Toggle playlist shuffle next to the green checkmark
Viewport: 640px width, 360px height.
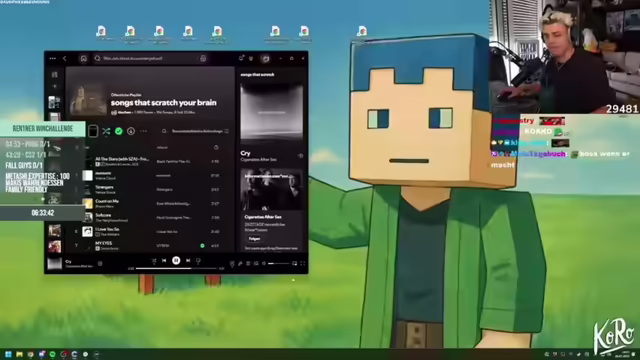[x=106, y=131]
